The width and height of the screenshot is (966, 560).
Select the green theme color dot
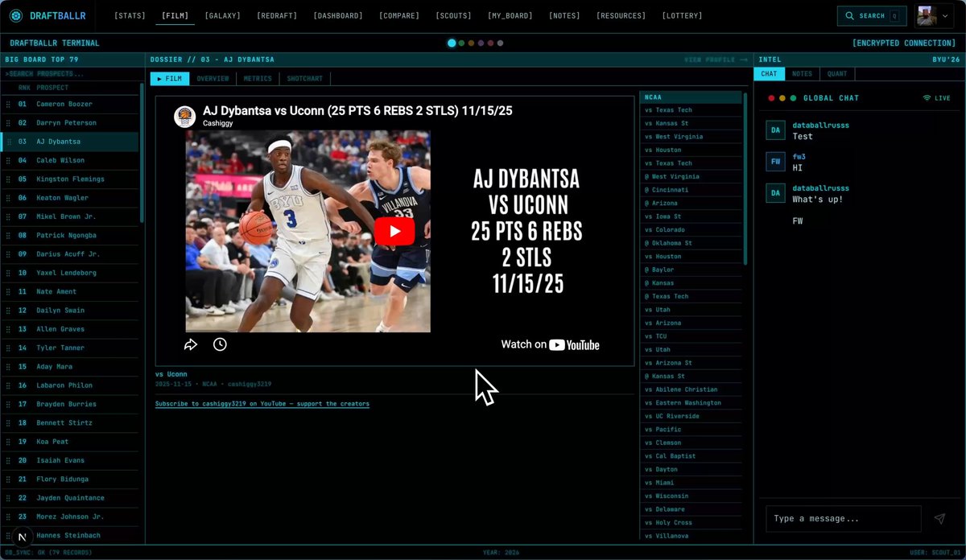[x=461, y=43]
